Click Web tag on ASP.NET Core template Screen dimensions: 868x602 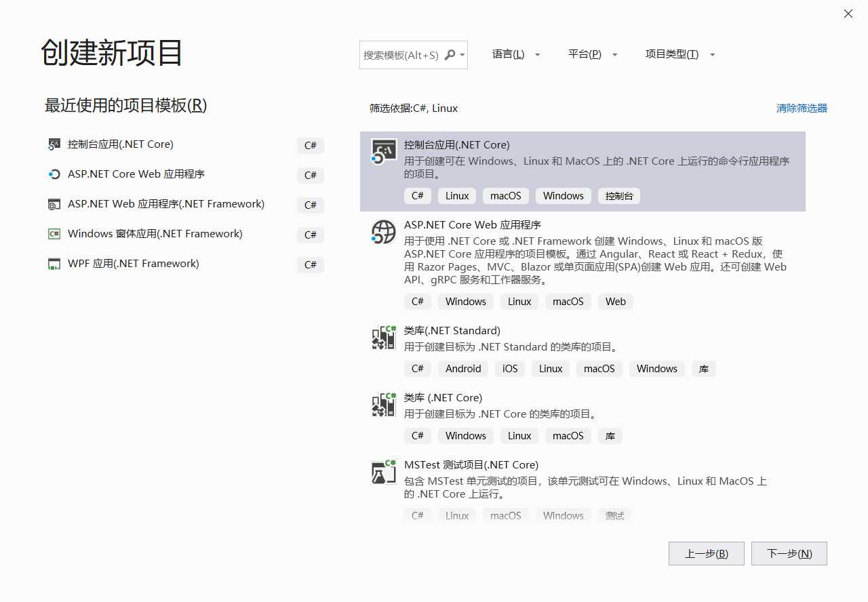[616, 301]
